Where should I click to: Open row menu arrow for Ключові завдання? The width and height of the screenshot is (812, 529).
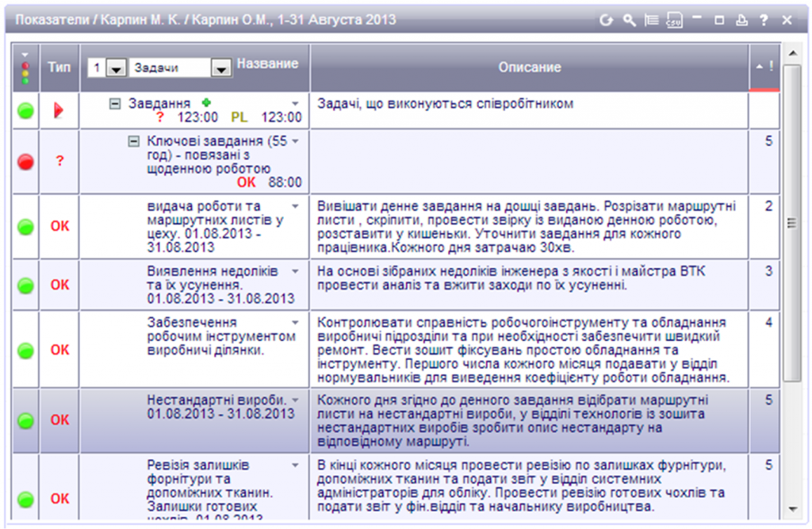[x=295, y=141]
